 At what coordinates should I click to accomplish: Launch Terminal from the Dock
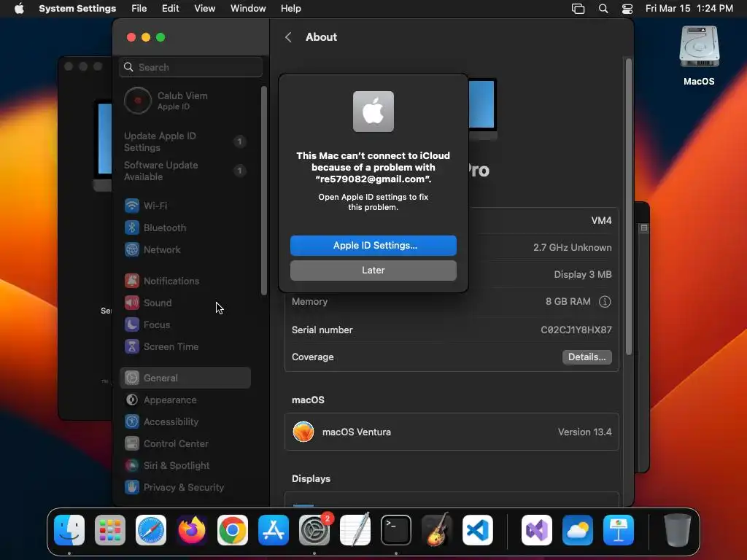pos(396,530)
